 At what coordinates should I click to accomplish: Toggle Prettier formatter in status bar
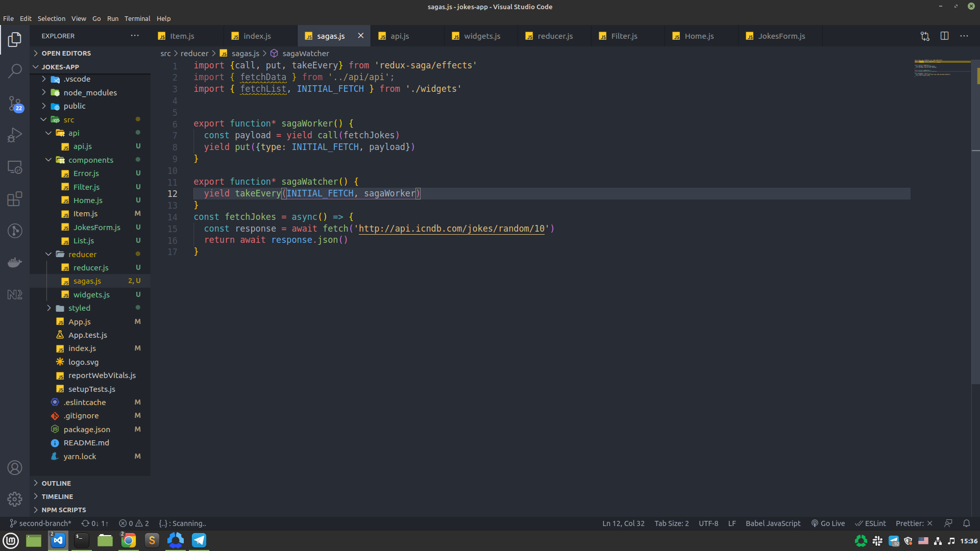(914, 523)
